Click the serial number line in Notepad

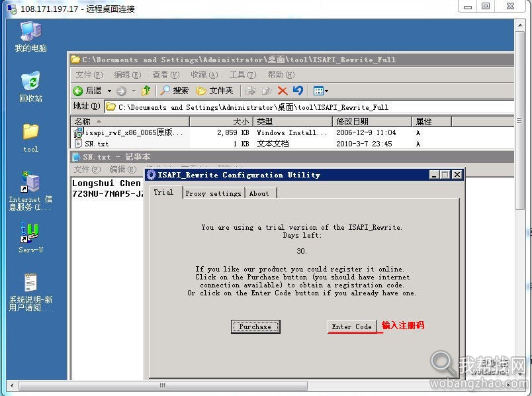click(x=108, y=194)
